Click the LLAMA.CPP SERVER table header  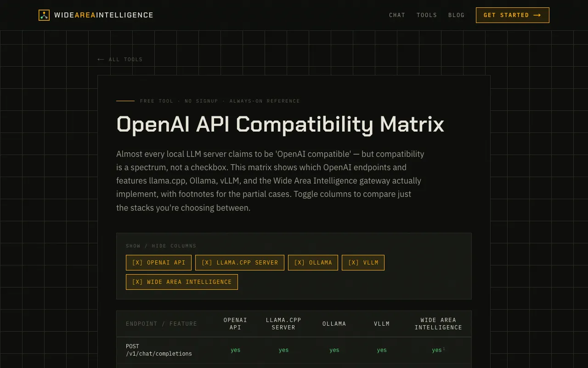(x=283, y=324)
